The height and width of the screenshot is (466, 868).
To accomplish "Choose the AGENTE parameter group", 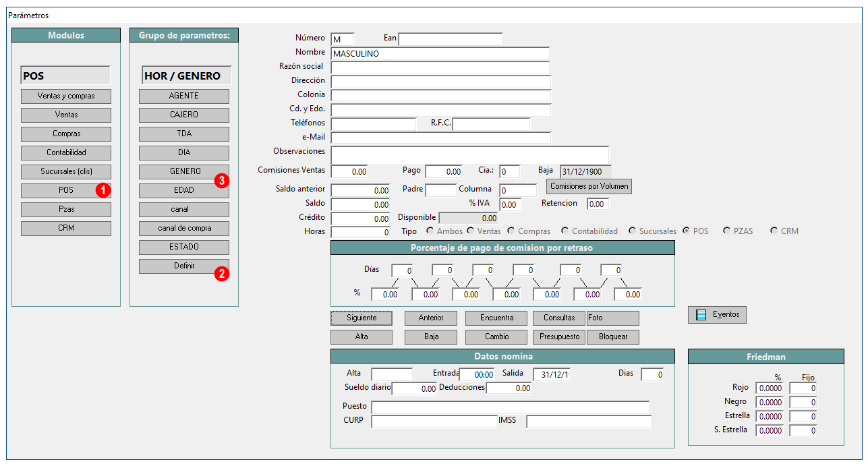I will (184, 96).
